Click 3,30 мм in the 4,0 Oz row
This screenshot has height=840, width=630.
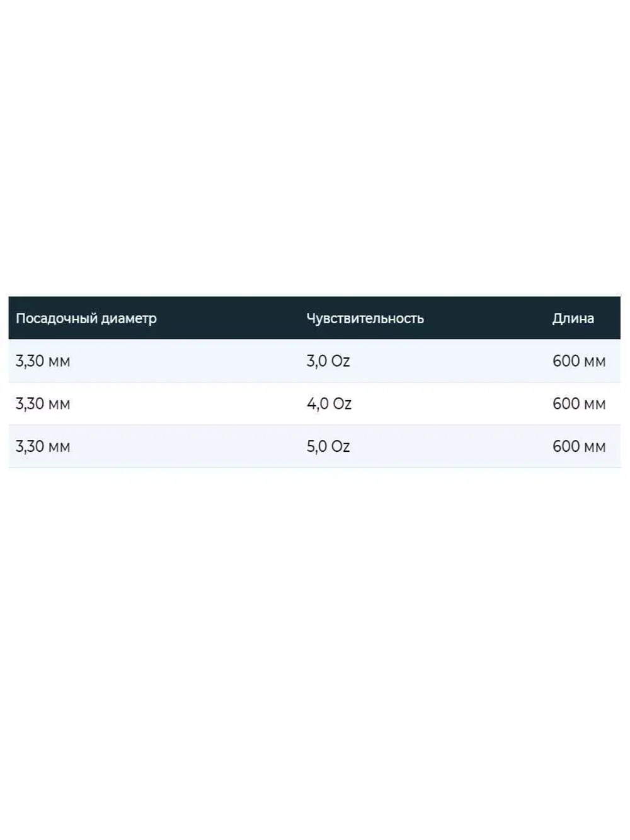[43, 404]
